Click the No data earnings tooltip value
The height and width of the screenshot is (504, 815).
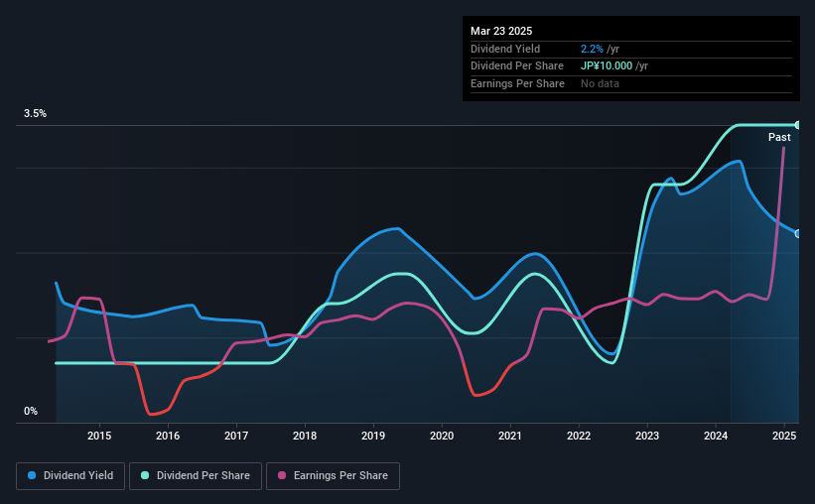pos(600,83)
